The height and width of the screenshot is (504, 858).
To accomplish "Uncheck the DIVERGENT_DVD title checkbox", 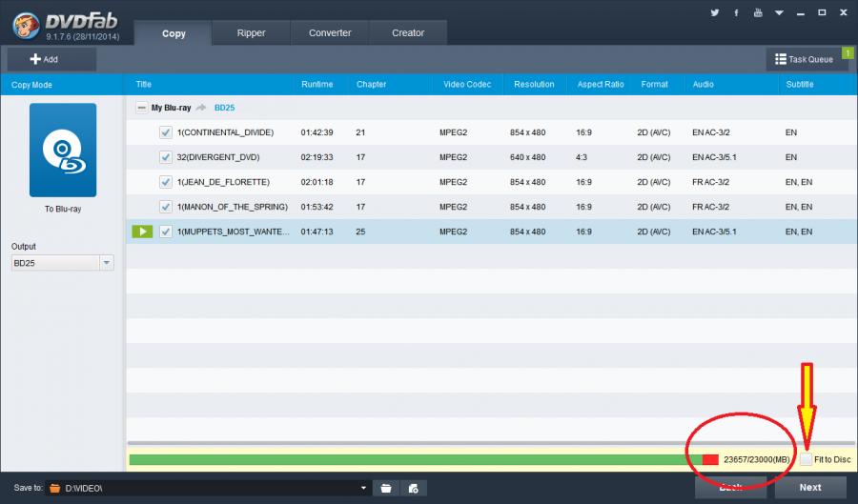I will pos(166,157).
